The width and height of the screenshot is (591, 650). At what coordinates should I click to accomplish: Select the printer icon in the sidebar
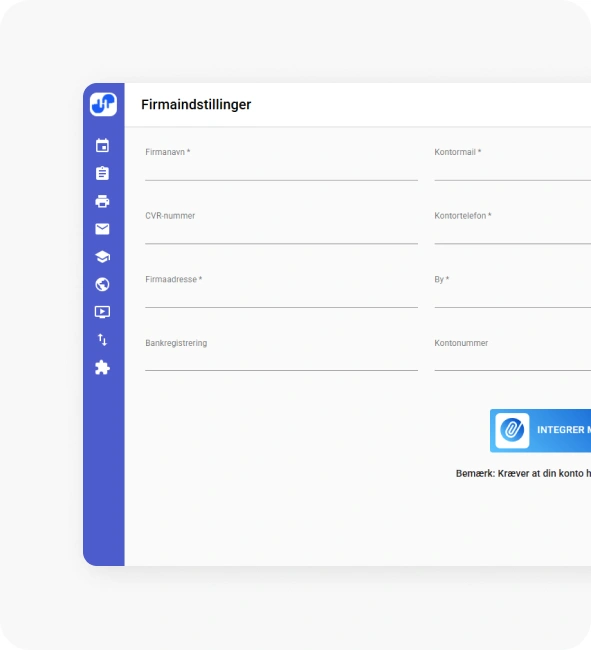click(102, 201)
